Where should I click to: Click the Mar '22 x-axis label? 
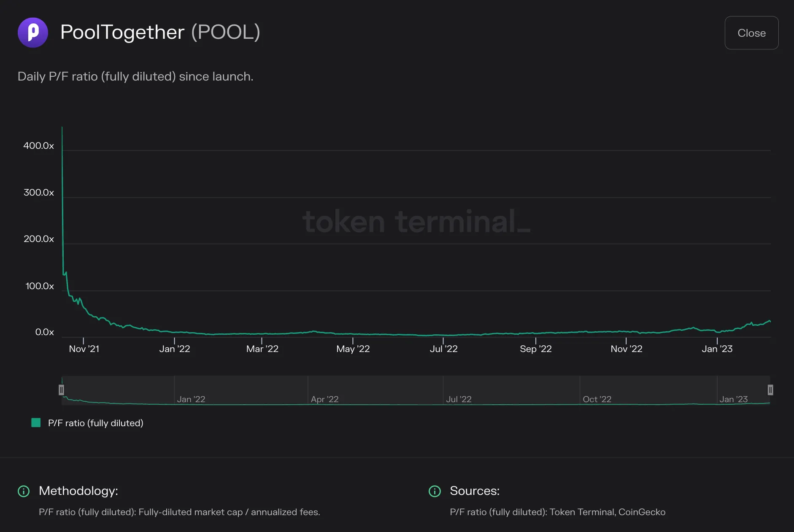pos(262,349)
